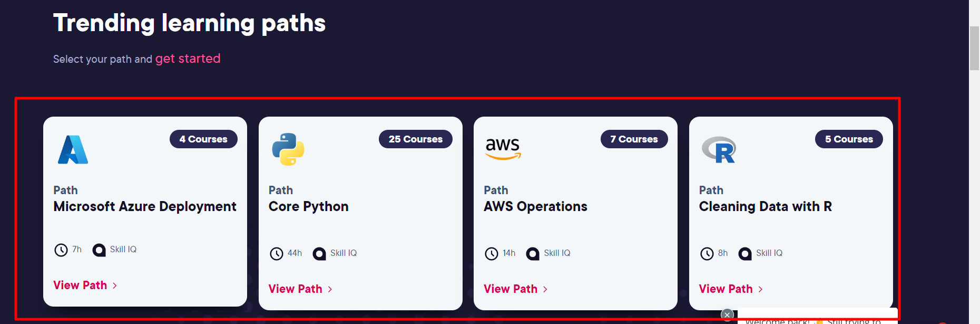Viewport: 980px width, 324px height.
Task: Select the Cleaning Data with R title
Action: tap(765, 207)
